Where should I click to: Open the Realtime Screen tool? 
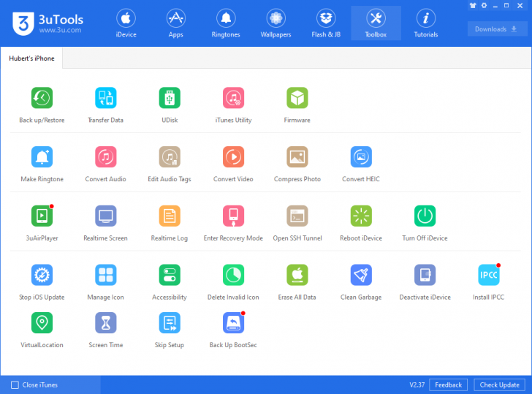pyautogui.click(x=105, y=216)
